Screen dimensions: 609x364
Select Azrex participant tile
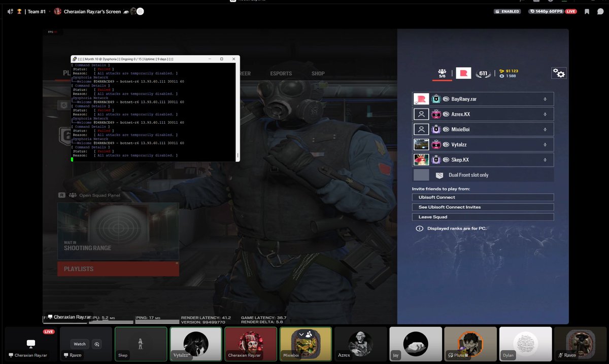coord(360,344)
